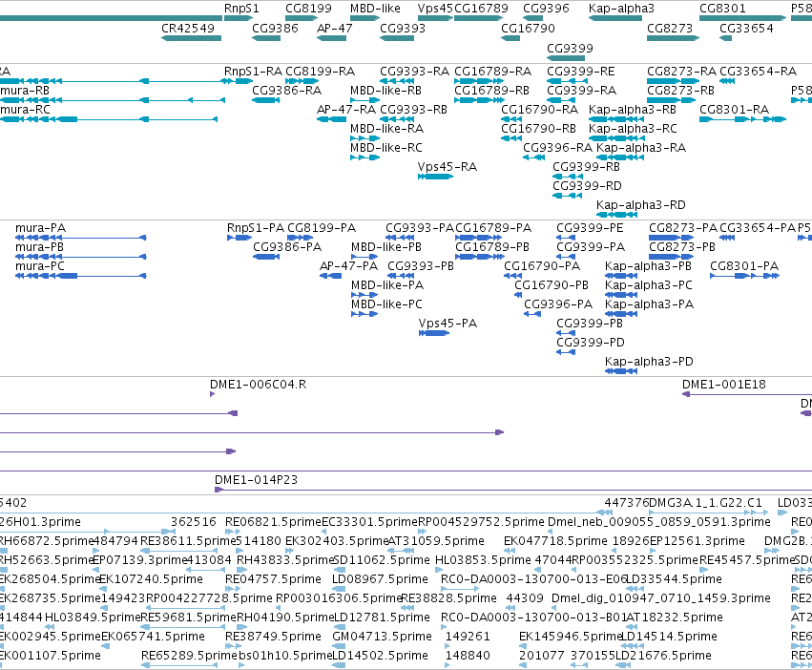Click transcript label MBD-like-RB
Screen dimensions: 812x670
(385, 91)
